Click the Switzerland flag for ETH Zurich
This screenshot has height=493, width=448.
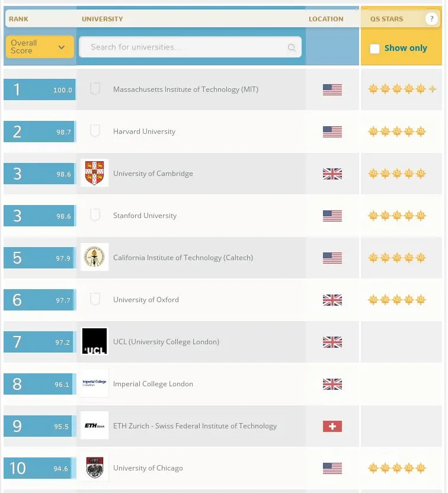coord(332,426)
